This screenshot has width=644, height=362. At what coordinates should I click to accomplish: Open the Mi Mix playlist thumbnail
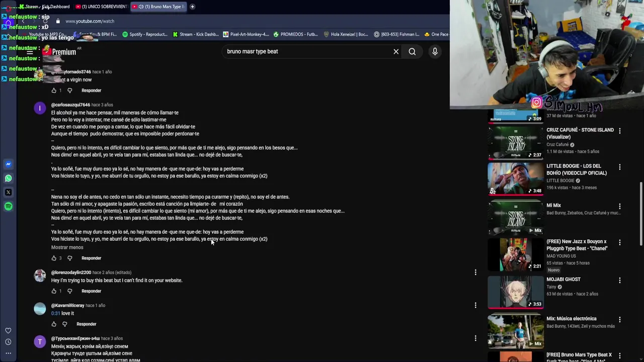(515, 217)
